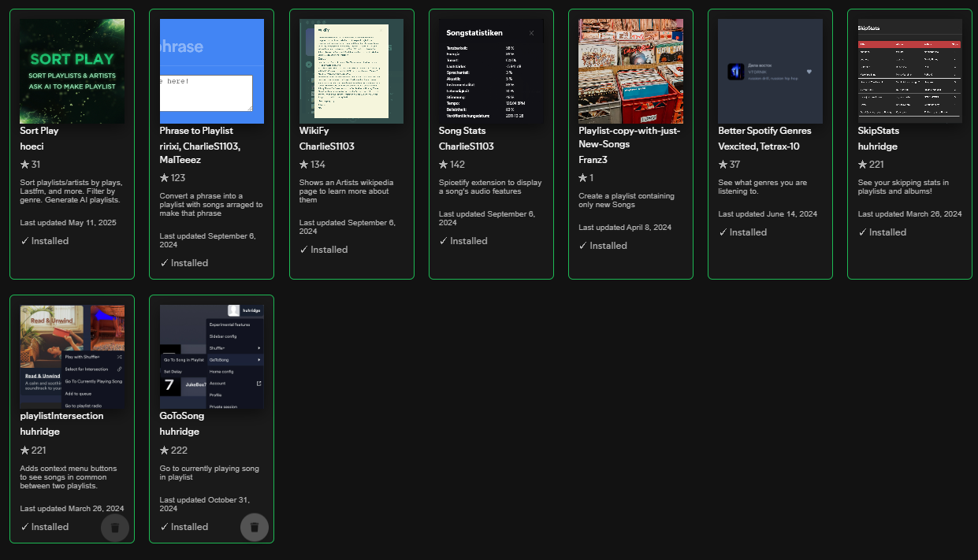The width and height of the screenshot is (978, 560).
Task: Open the Better Spotify Genres title
Action: [764, 131]
